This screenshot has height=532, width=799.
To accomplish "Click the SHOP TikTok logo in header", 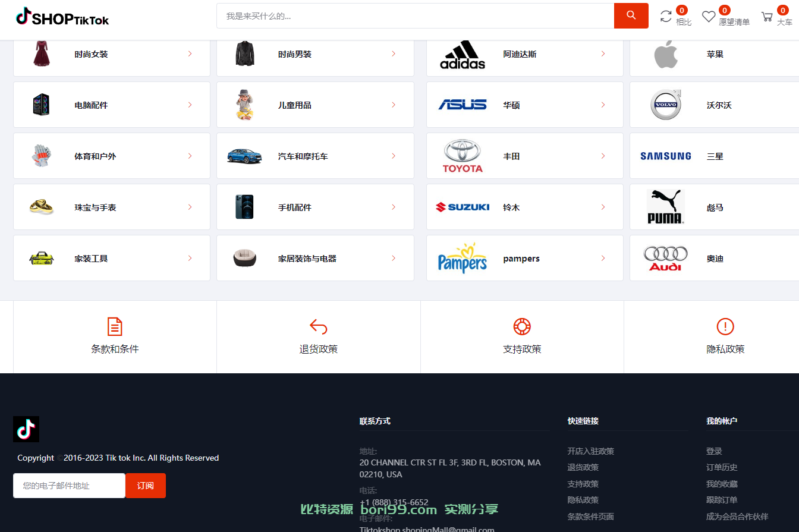I will point(62,17).
